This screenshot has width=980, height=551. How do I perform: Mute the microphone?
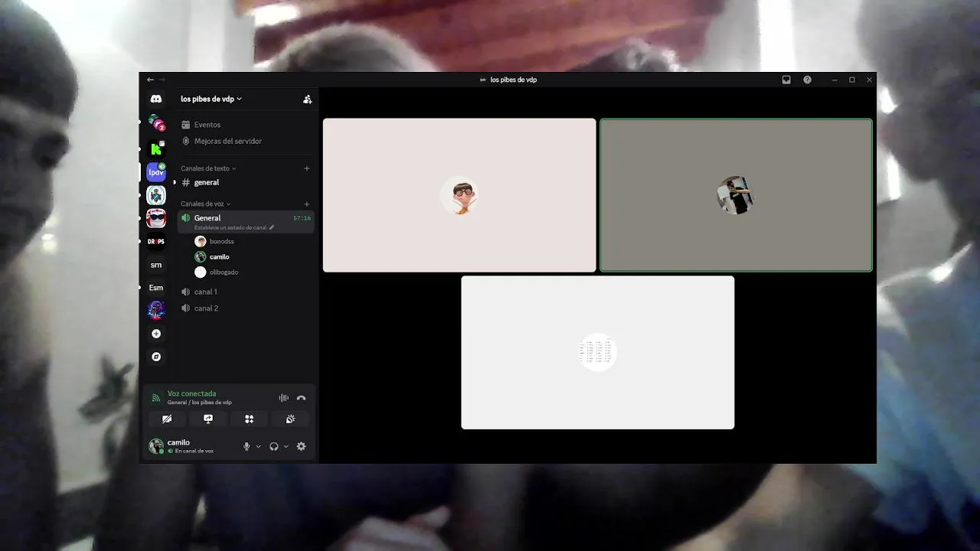pyautogui.click(x=247, y=446)
